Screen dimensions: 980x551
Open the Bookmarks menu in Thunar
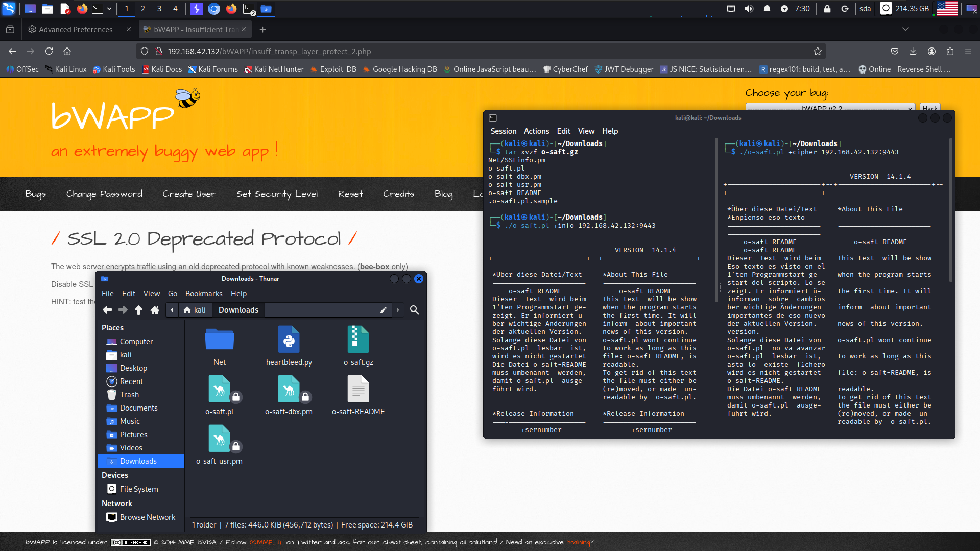(203, 294)
